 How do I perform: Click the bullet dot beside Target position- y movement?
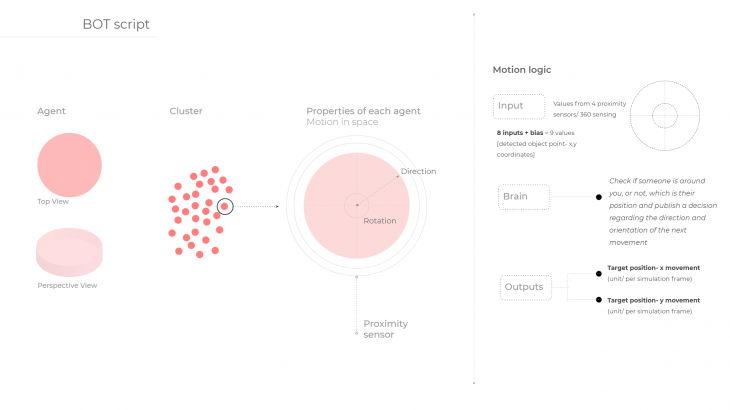click(x=599, y=300)
